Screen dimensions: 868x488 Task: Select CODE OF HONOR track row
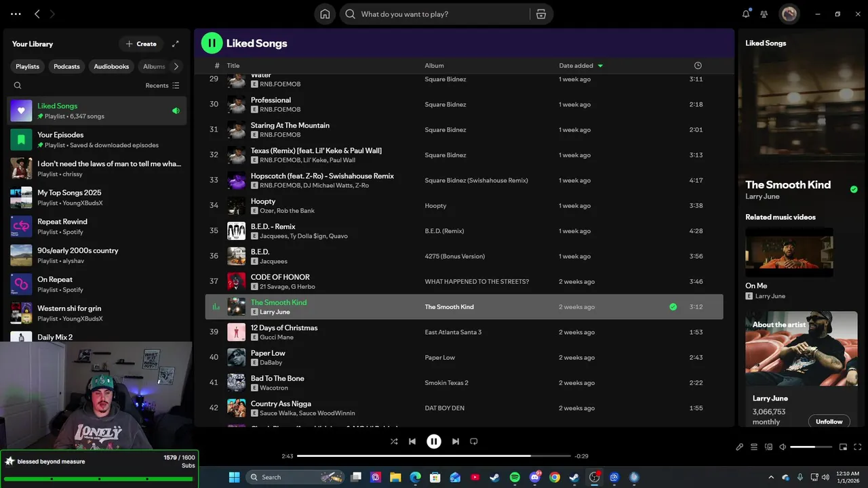[464, 281]
